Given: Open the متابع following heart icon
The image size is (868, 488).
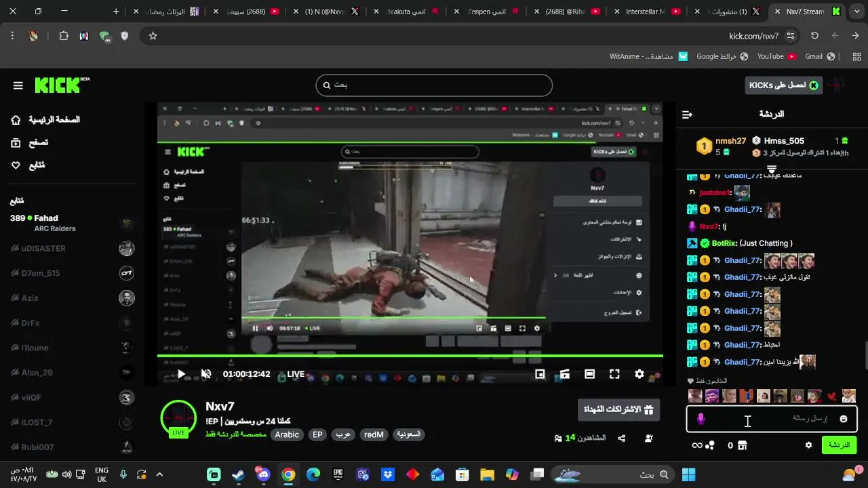Looking at the screenshot, I should pyautogui.click(x=16, y=165).
